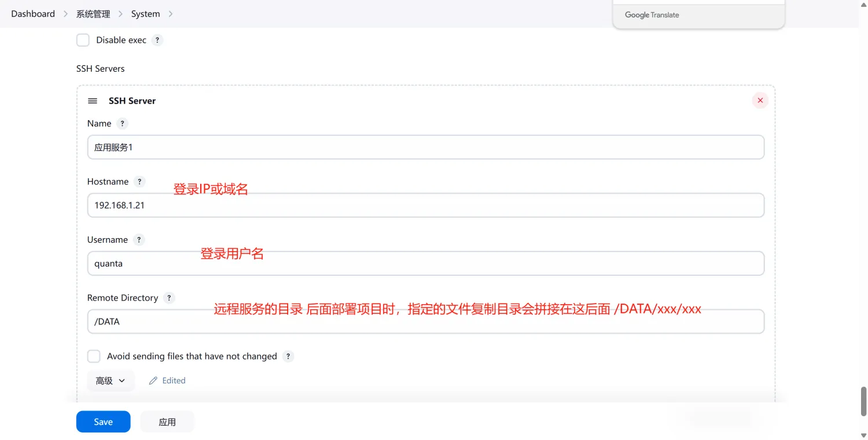868x440 pixels.
Task: Click the SSH Server drag handle icon
Action: [x=92, y=100]
